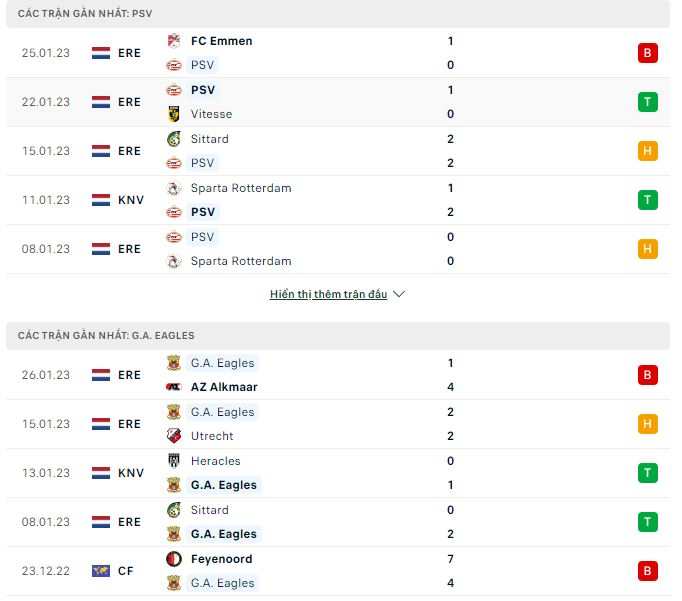Click 'Hiển thị thêm trận đấu' link
Image resolution: width=682 pixels, height=601 pixels.
328,295
